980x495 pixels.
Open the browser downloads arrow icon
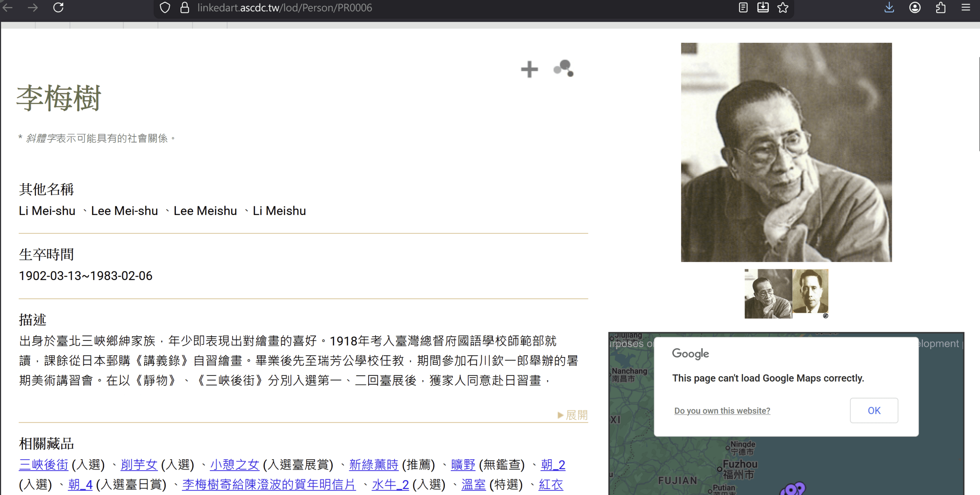coord(889,7)
